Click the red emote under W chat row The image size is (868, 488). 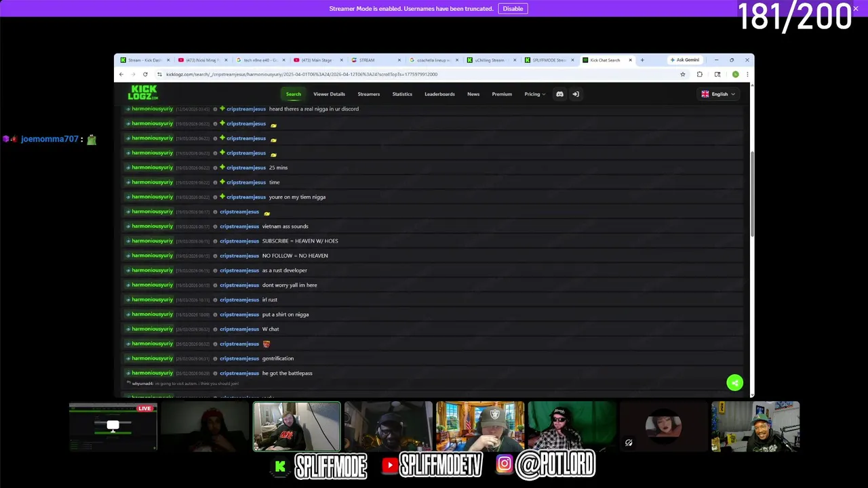point(266,344)
